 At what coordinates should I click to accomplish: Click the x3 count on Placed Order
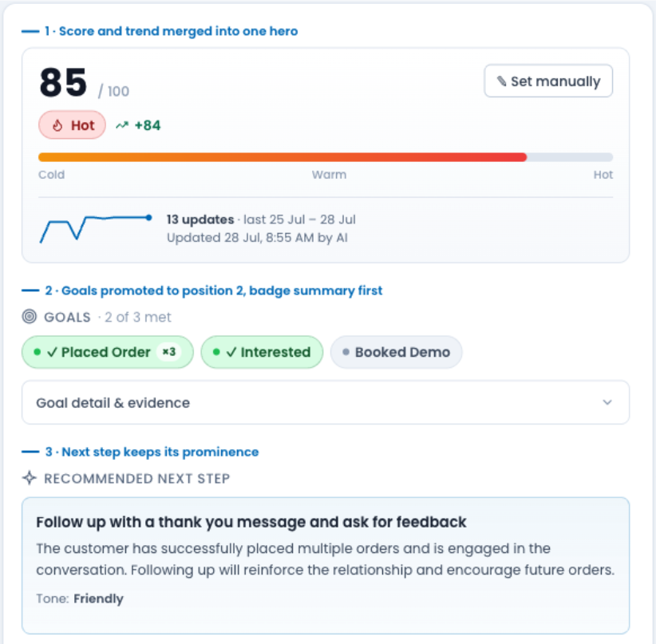[x=169, y=352]
